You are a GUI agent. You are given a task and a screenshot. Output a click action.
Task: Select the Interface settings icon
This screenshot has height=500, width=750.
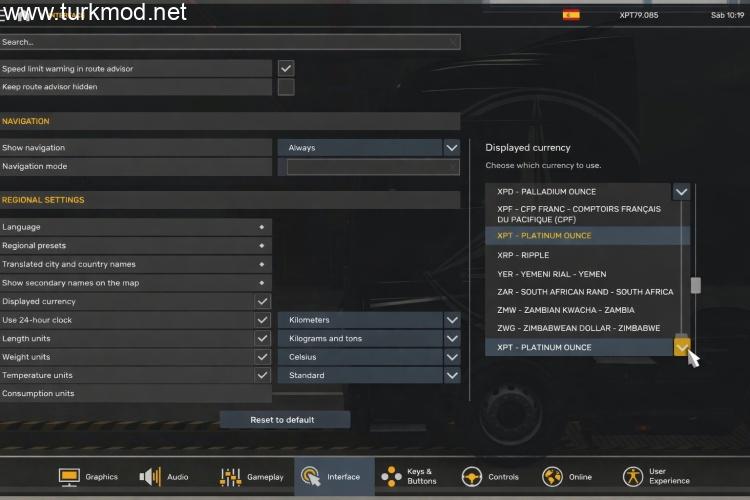click(x=311, y=477)
